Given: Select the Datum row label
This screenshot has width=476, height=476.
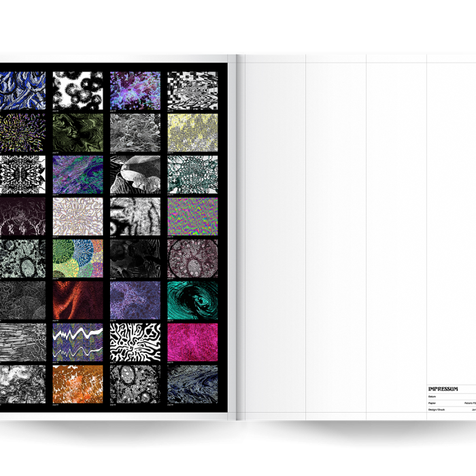Looking at the screenshot, I should (x=432, y=396).
